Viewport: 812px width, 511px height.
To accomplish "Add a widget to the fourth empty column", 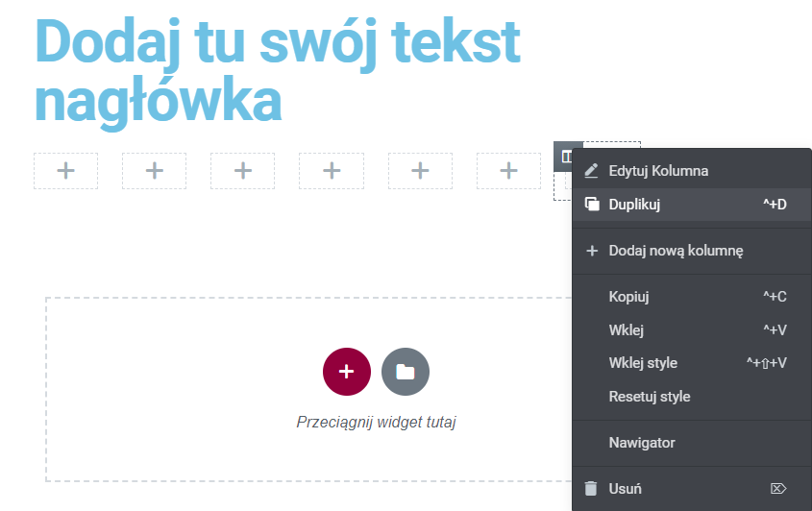I will (x=331, y=171).
